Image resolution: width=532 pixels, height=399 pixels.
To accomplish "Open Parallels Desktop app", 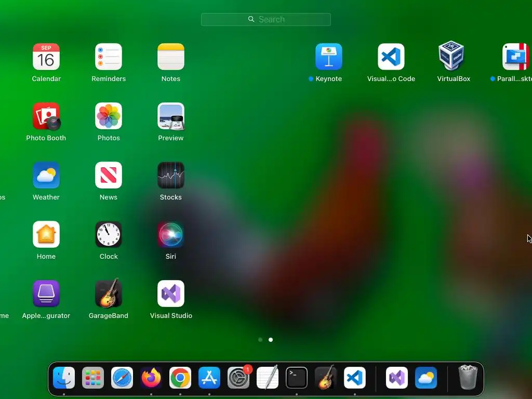I will click(516, 57).
